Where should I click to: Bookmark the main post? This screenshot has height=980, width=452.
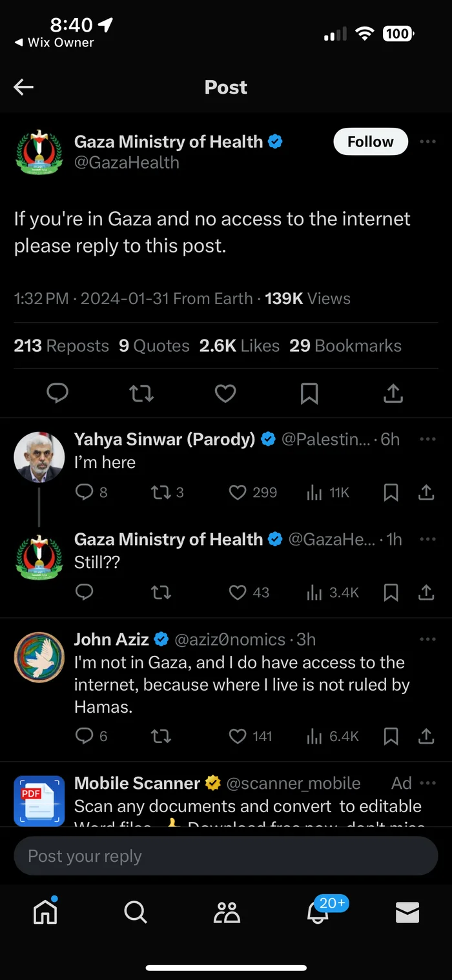[x=309, y=393]
